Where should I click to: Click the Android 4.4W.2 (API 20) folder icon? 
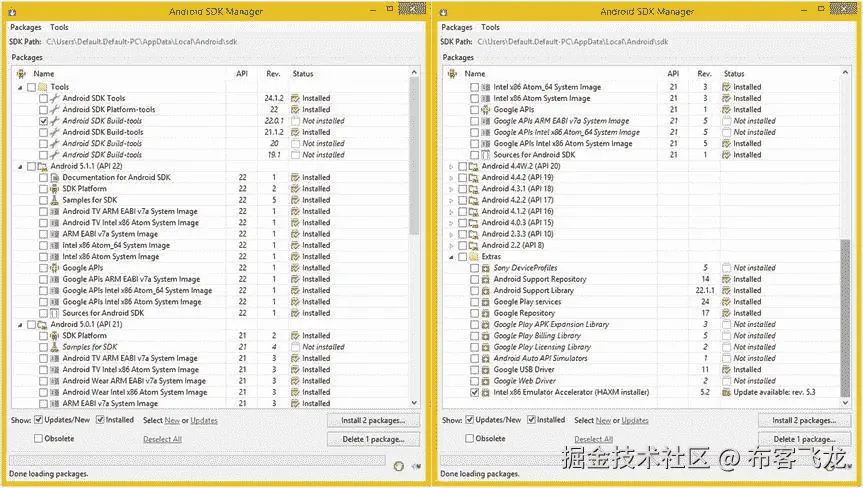click(x=473, y=166)
